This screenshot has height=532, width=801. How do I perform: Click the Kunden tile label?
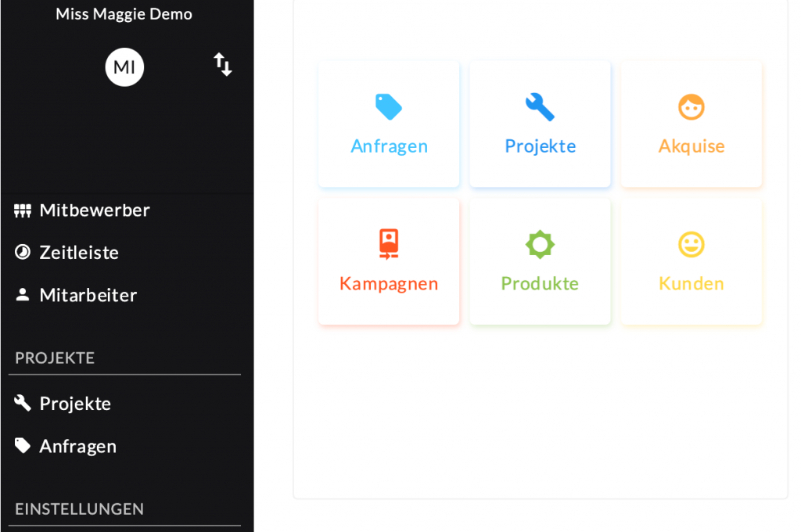pos(691,283)
